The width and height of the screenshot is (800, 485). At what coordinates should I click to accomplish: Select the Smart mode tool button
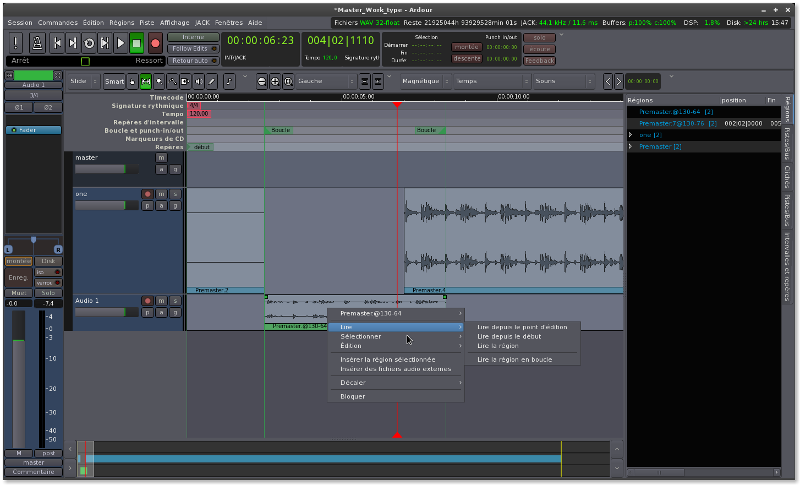point(115,81)
